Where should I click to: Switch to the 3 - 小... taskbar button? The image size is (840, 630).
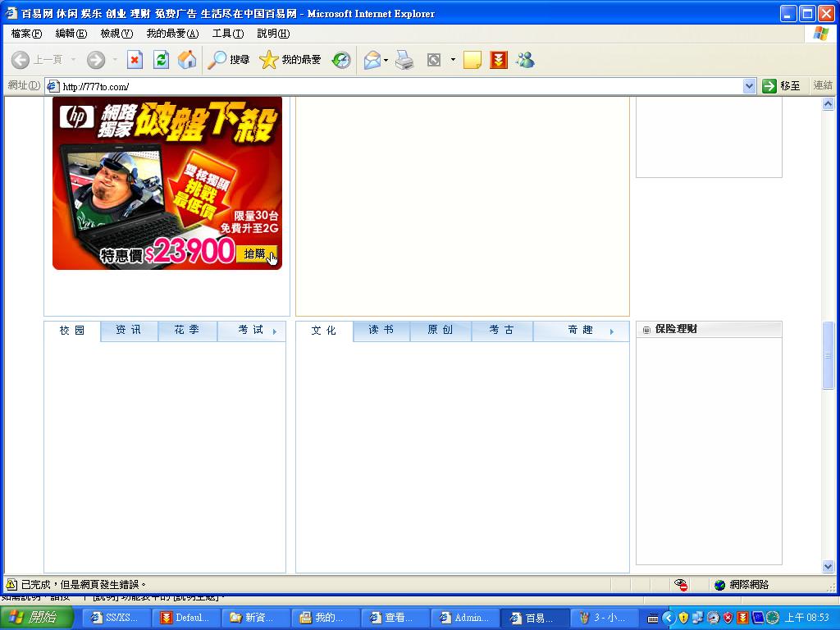click(x=605, y=618)
